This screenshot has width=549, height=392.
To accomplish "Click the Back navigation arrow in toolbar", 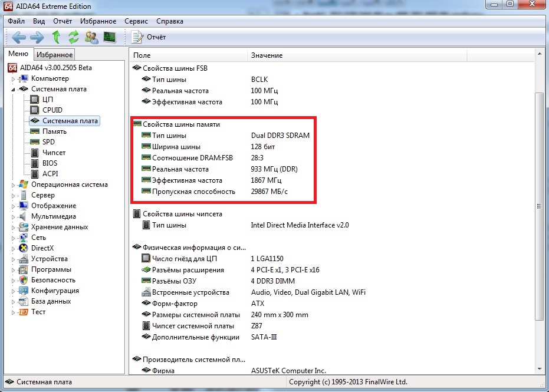I will 18,38.
